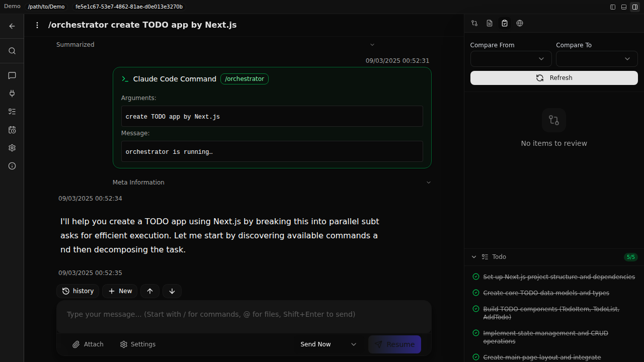Toggle the right sidebar panel layout

(x=635, y=7)
